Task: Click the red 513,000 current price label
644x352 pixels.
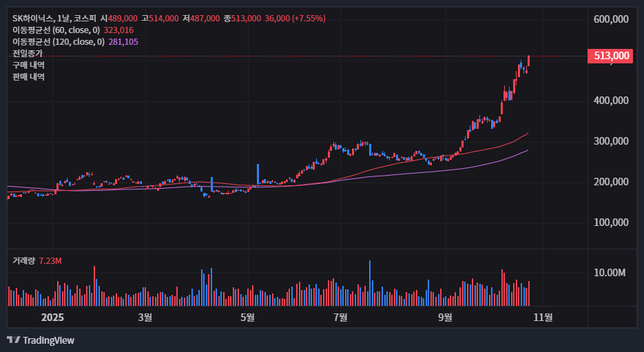Action: [610, 56]
